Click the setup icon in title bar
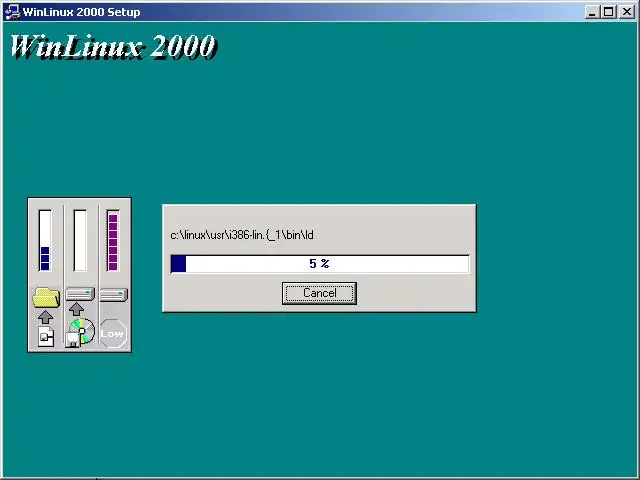Screen dimensions: 640x480 pos(12,12)
